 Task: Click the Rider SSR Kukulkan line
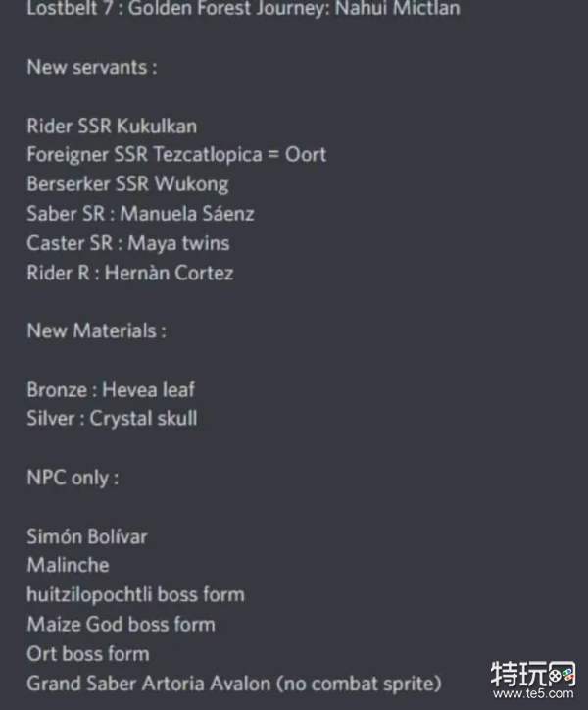click(112, 126)
